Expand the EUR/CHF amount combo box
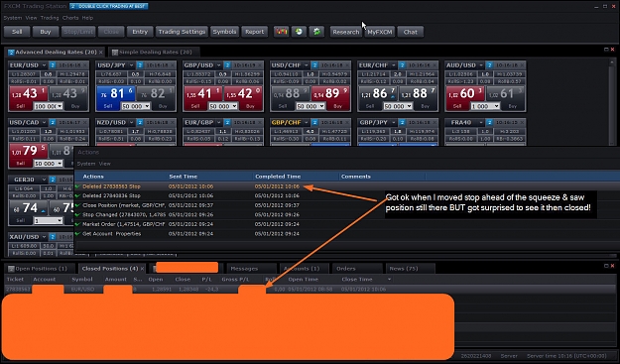 click(410, 106)
